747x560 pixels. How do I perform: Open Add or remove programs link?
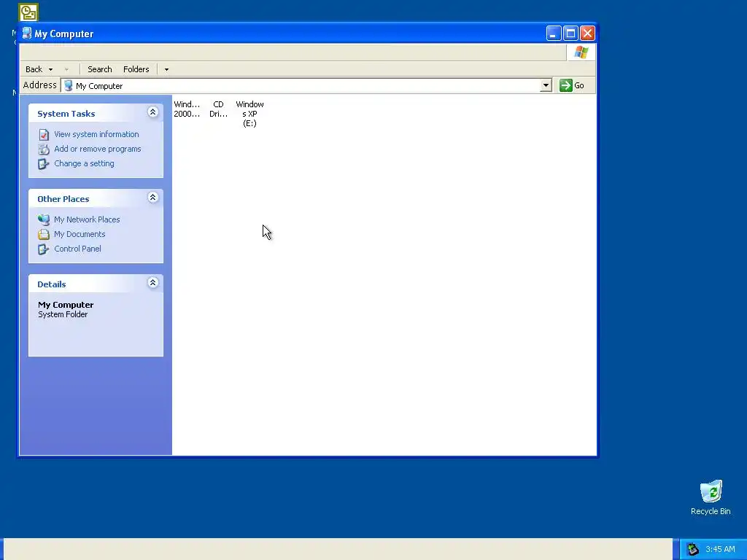click(x=98, y=149)
